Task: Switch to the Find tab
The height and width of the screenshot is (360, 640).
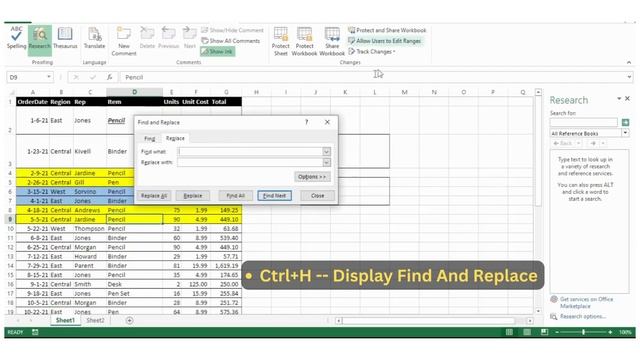Action: click(x=150, y=138)
